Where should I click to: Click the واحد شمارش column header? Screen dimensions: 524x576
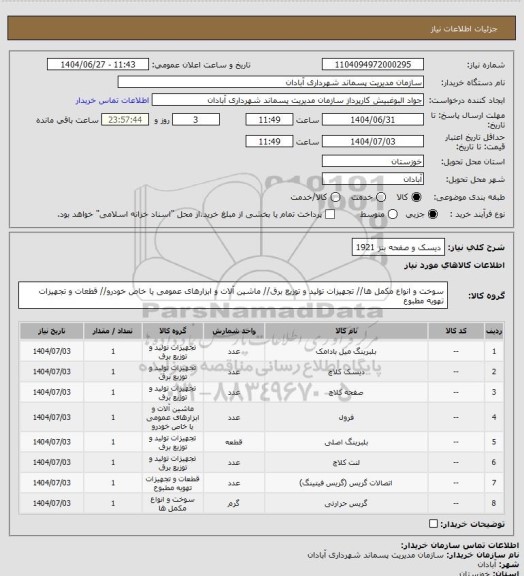point(234,331)
